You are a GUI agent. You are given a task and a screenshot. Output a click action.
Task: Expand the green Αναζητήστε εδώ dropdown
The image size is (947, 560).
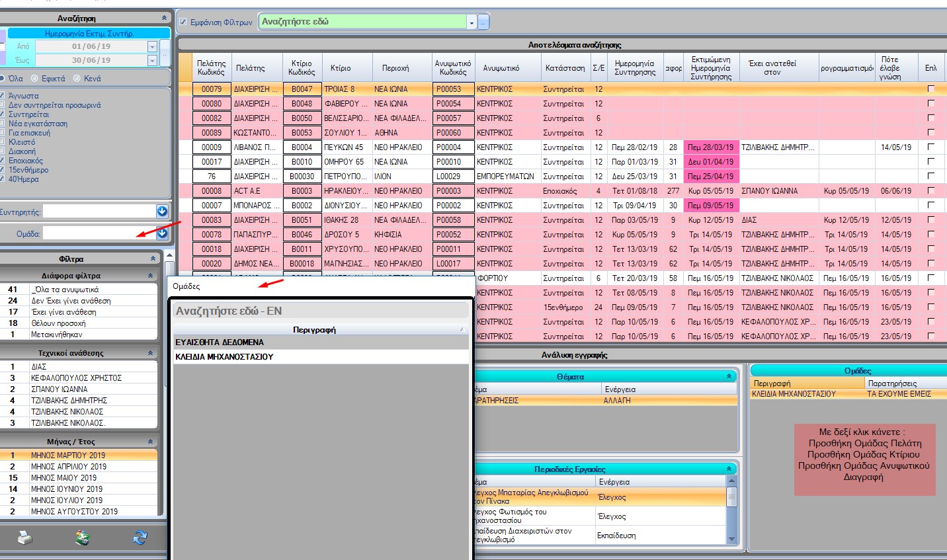(x=472, y=22)
